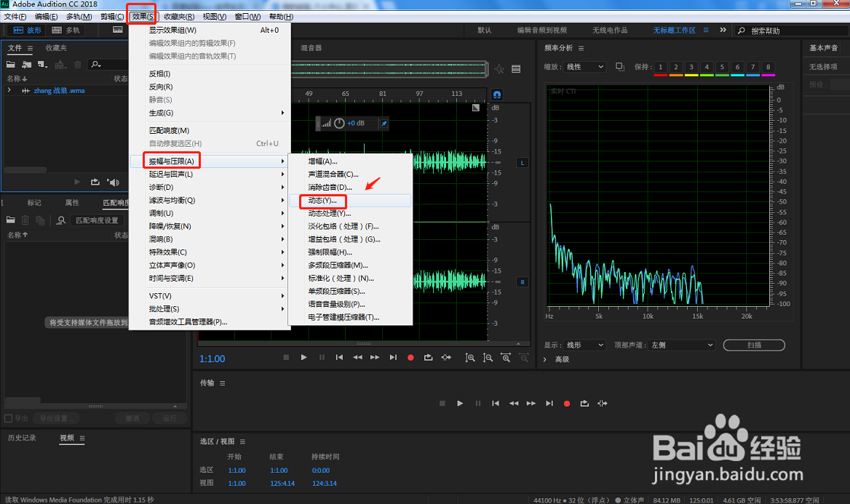Screen dimensions: 850x504
Task: Open 缩放 线性 dropdown
Action: click(x=584, y=67)
